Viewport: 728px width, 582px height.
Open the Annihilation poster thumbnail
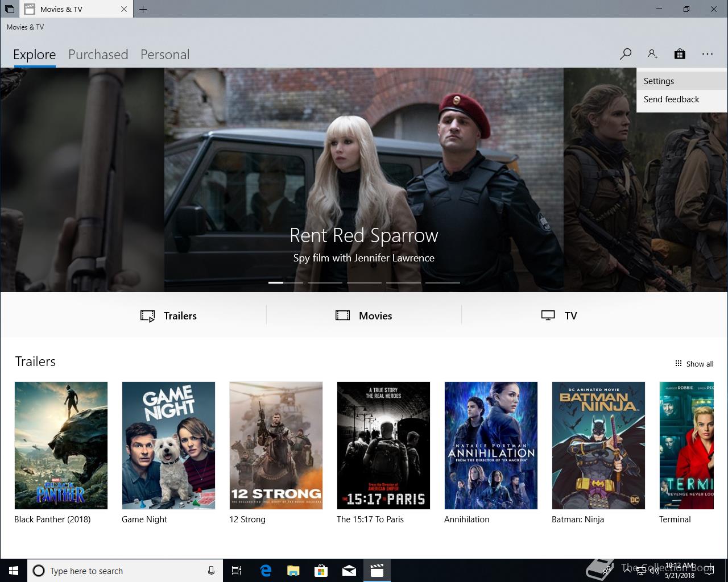[x=491, y=446]
